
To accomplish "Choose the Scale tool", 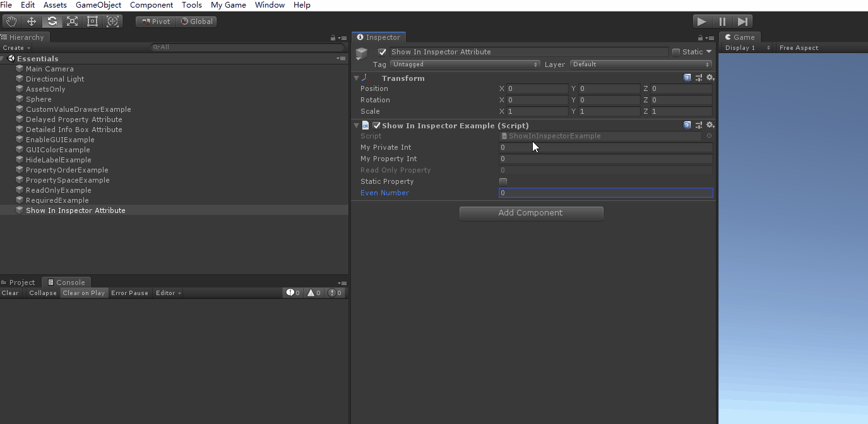I will click(73, 21).
